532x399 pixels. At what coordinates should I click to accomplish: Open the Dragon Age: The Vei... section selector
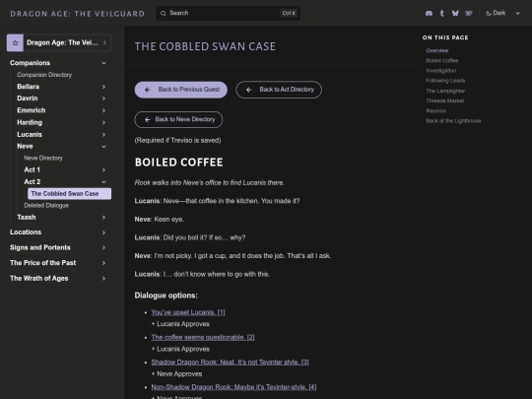point(59,42)
